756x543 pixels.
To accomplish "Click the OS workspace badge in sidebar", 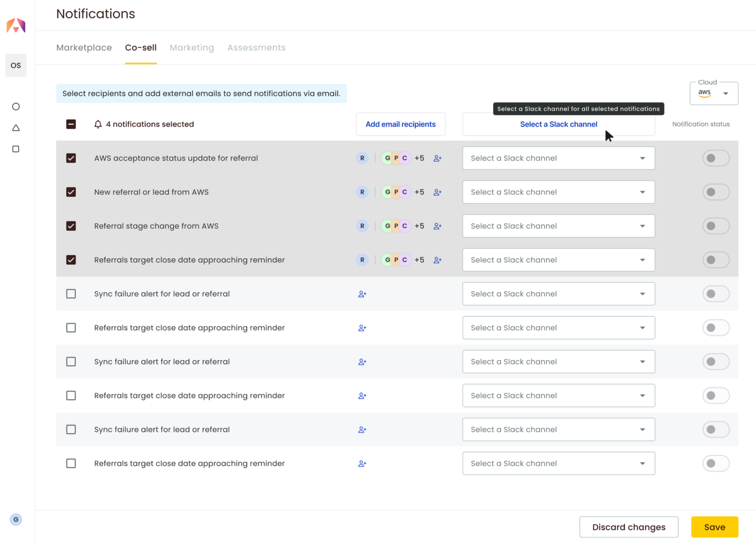I will (x=16, y=65).
